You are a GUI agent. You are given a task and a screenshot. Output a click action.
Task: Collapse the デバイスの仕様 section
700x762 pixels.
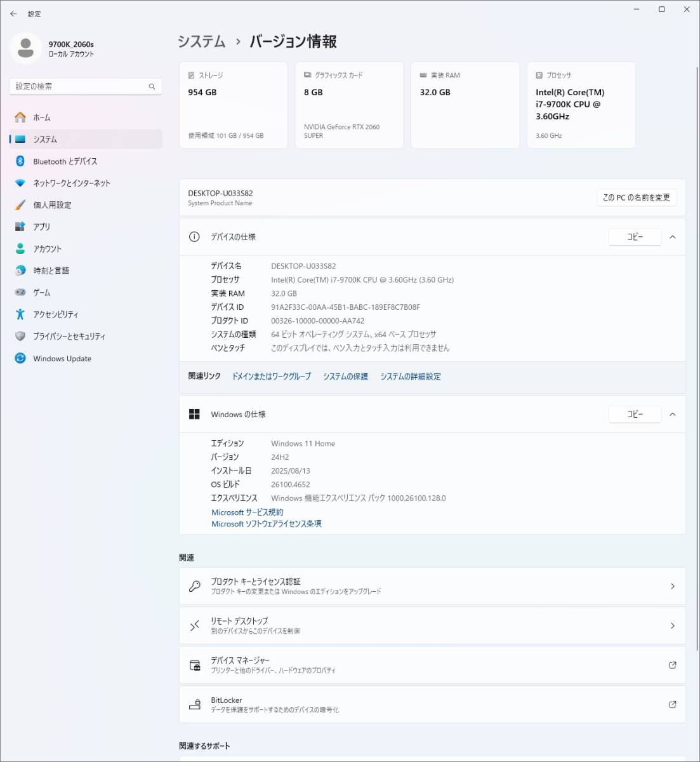673,236
